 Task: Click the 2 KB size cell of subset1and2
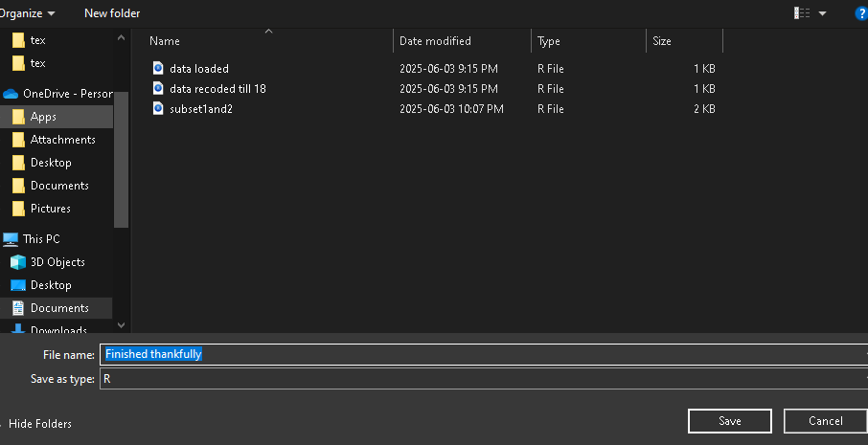point(704,109)
